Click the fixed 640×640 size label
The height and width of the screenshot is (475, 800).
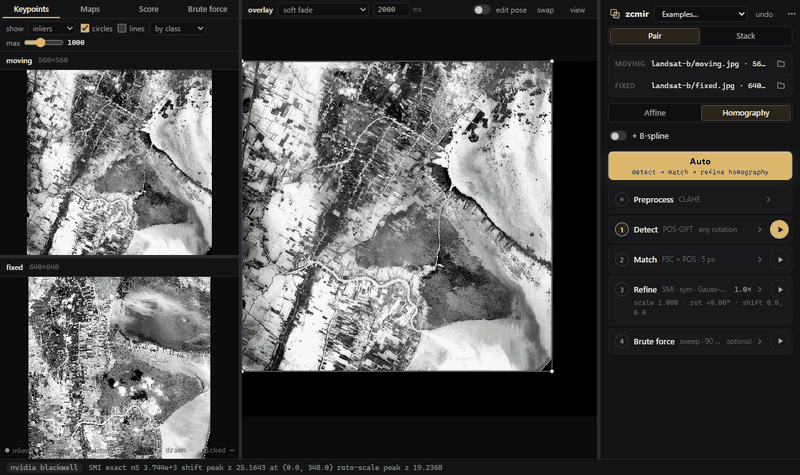point(44,267)
